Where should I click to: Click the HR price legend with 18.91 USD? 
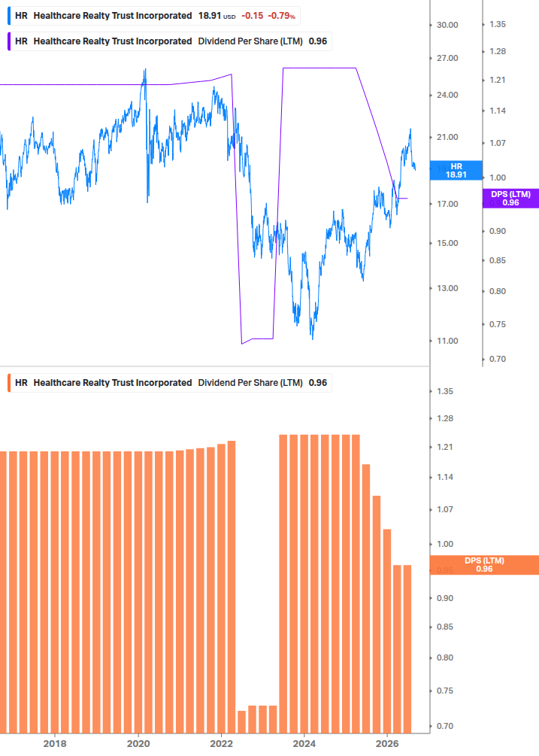pos(153,16)
